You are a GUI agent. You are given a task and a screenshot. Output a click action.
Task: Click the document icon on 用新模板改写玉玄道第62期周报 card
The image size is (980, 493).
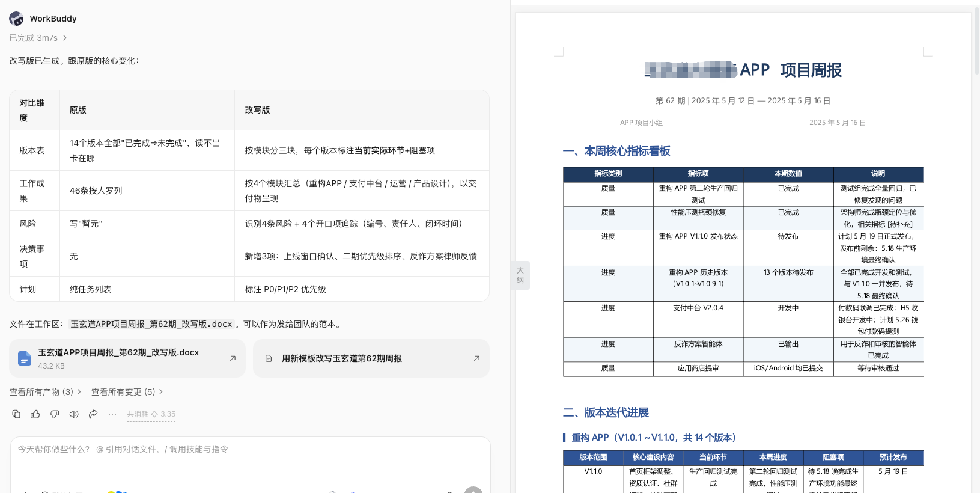click(269, 358)
